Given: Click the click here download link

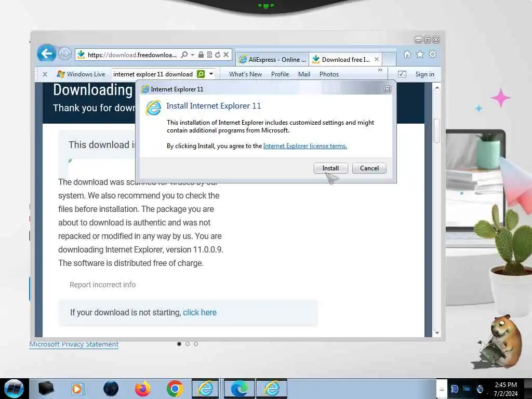Looking at the screenshot, I should 199,312.
